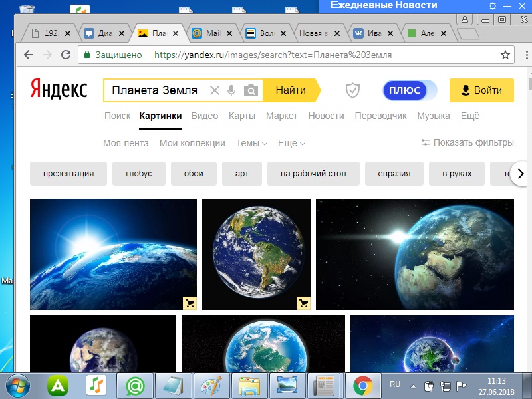Screen dimensions: 532x399
Task: Open the file explorer folder in taskbar
Action: (x=249, y=386)
